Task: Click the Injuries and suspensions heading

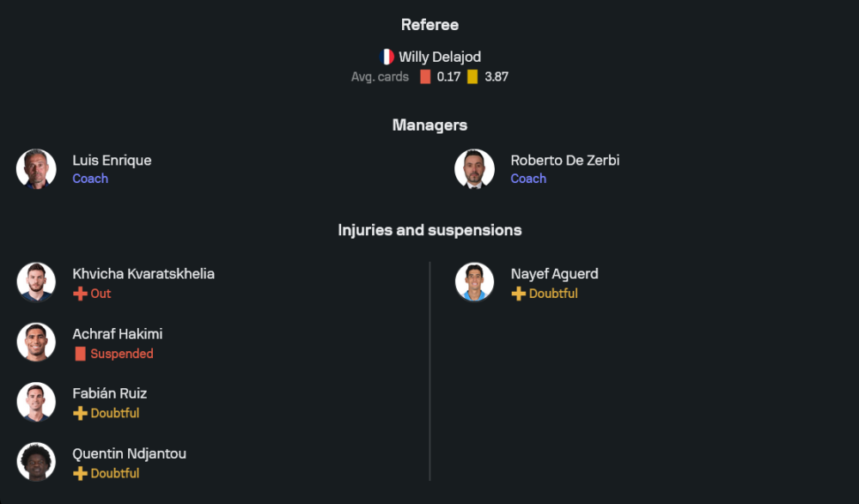Action: pyautogui.click(x=429, y=230)
